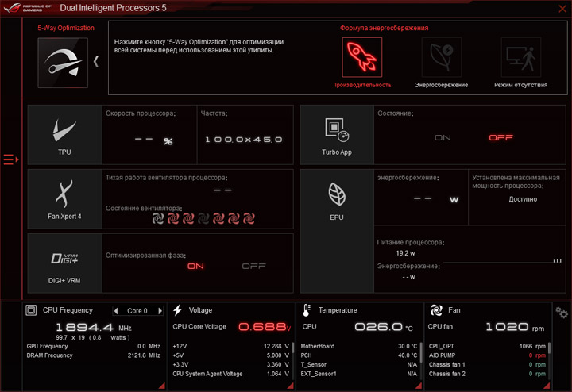This screenshot has width=572, height=392.
Task: Click the CPU Core Voltage 0.688 reading
Action: pos(265,327)
